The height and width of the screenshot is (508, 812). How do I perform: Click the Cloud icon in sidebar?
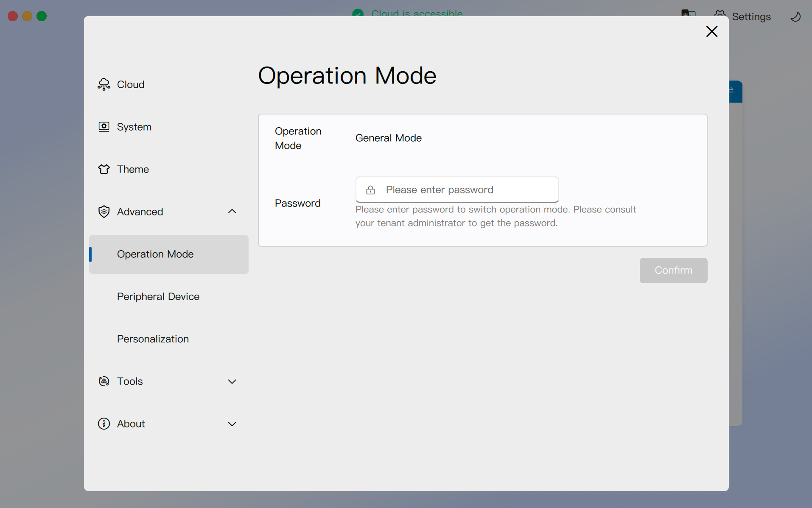click(x=104, y=84)
